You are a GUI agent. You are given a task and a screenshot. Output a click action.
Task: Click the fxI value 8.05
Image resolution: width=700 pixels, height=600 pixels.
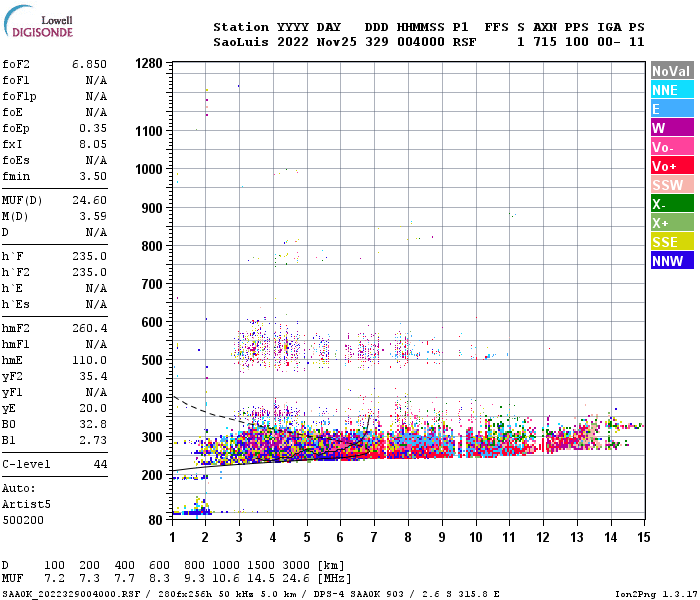[93, 144]
